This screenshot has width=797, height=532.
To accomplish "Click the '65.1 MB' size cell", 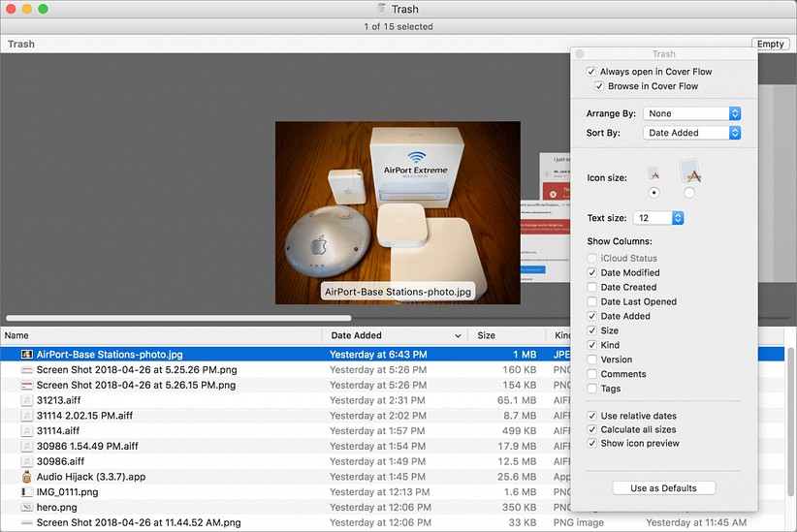I will (517, 400).
